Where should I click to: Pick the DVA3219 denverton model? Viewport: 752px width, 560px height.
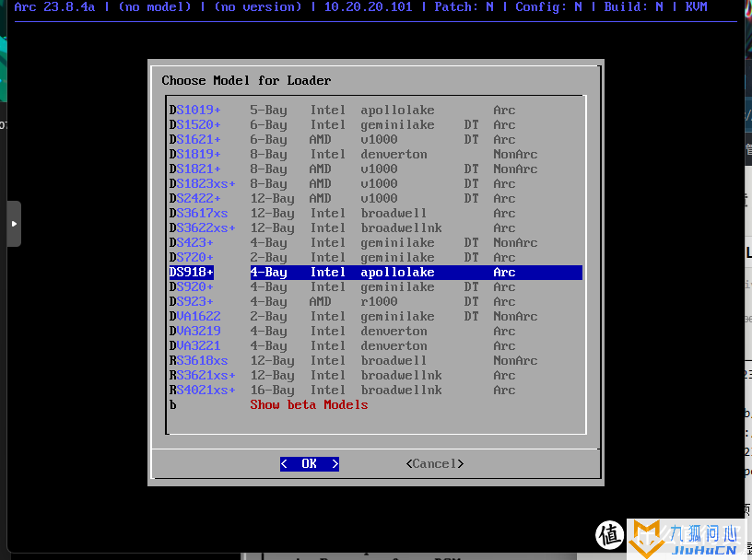point(375,332)
